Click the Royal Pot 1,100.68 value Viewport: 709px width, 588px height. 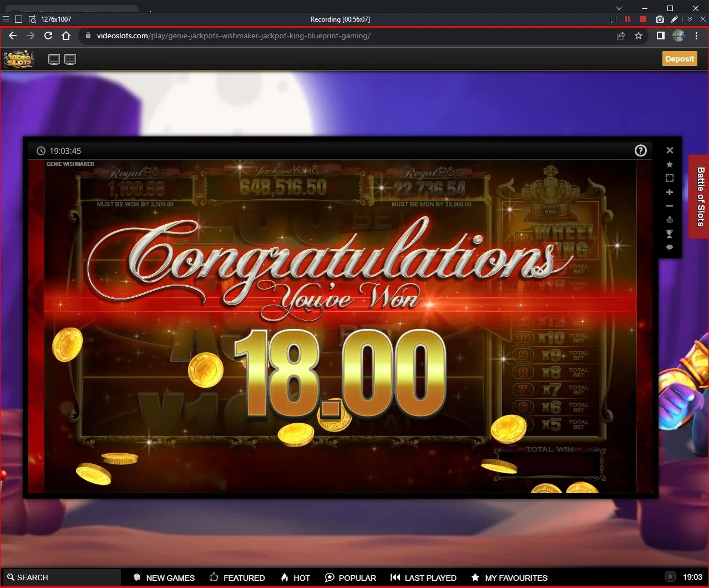pos(136,189)
